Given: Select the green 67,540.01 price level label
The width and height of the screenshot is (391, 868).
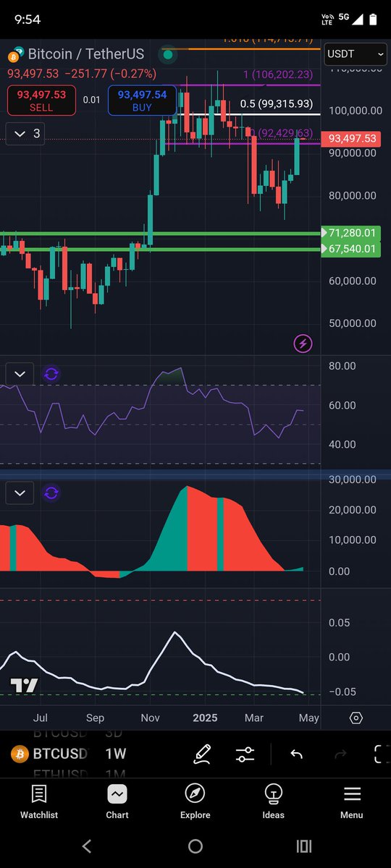Looking at the screenshot, I should tap(352, 249).
